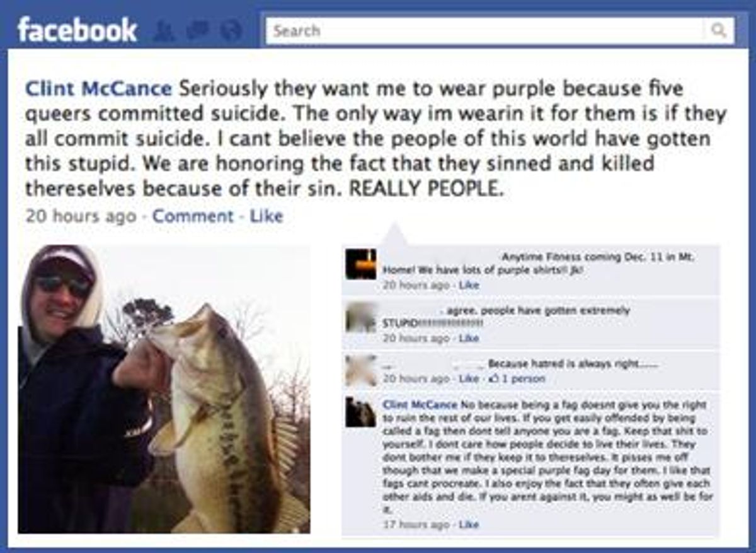Click blurred avatar of third commenter
This screenshot has width=756, height=553.
(x=361, y=370)
